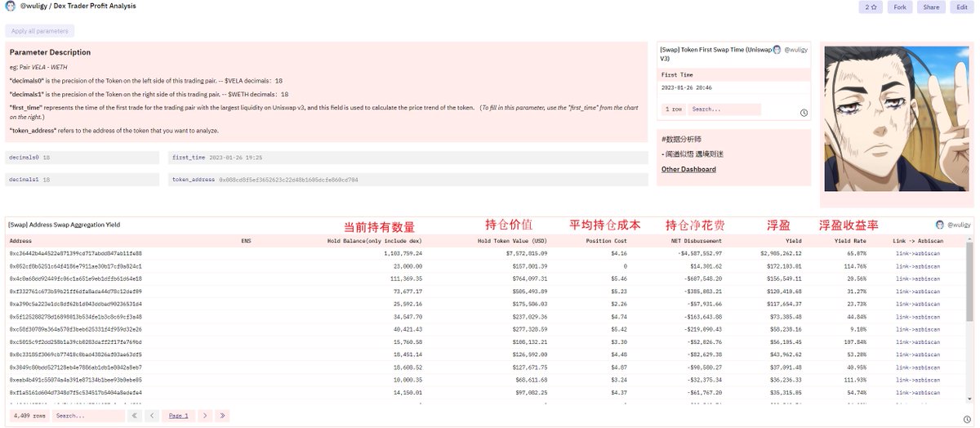Click the decimals1 parameter field
Image resolution: width=980 pixels, height=428 pixels.
click(x=82, y=179)
